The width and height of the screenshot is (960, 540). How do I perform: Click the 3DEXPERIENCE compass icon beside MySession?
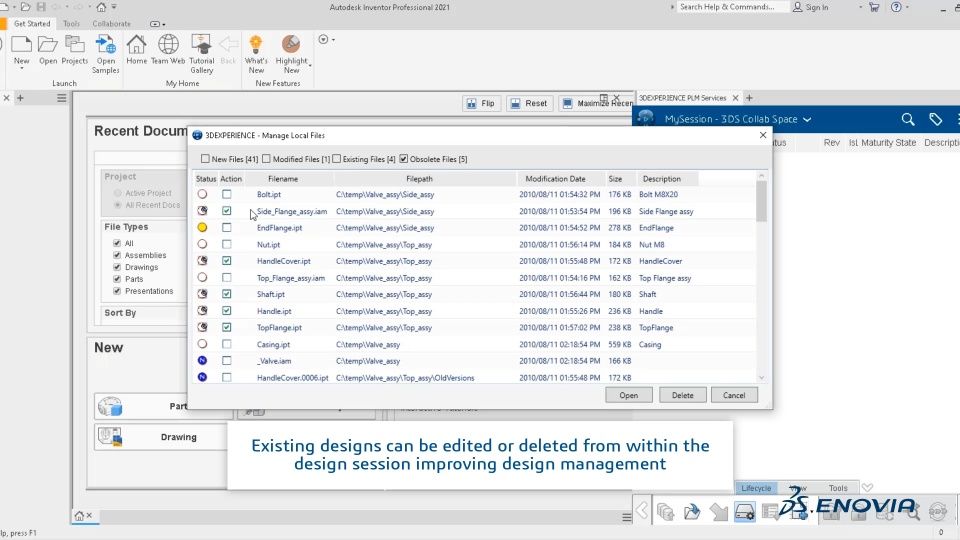(646, 118)
